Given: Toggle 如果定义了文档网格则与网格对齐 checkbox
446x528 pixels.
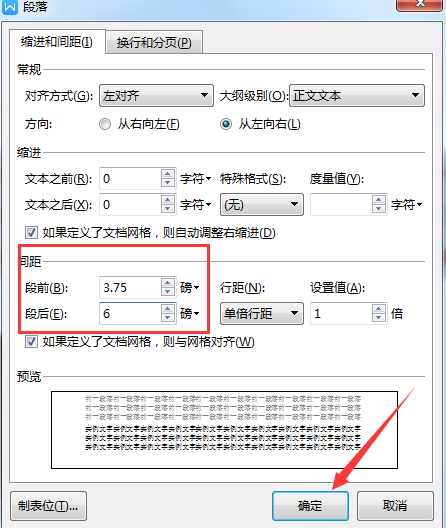Looking at the screenshot, I should [31, 342].
